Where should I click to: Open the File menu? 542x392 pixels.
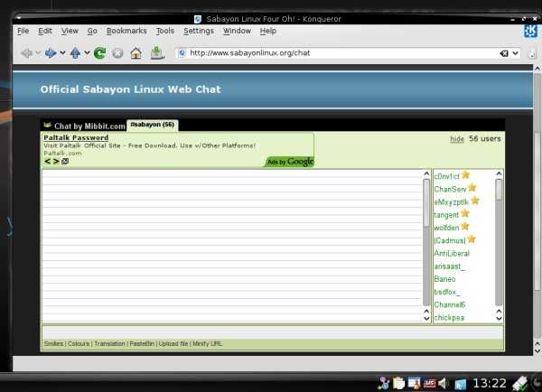(23, 31)
